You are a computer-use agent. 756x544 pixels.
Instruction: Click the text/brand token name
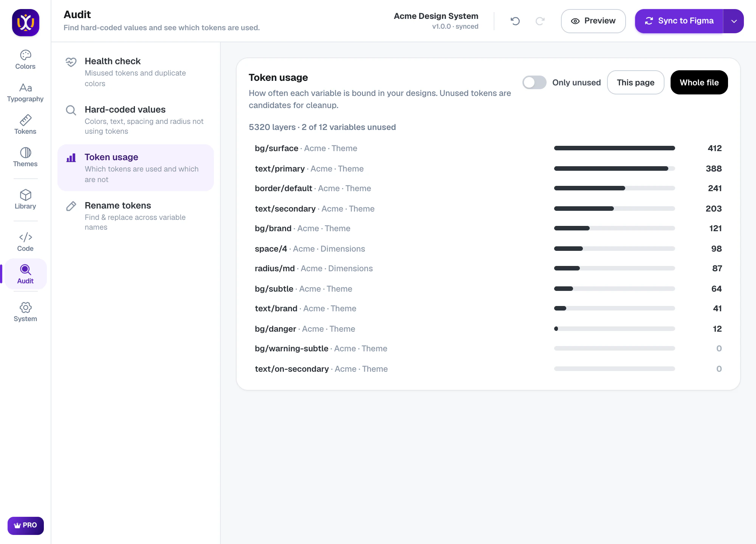tap(276, 308)
